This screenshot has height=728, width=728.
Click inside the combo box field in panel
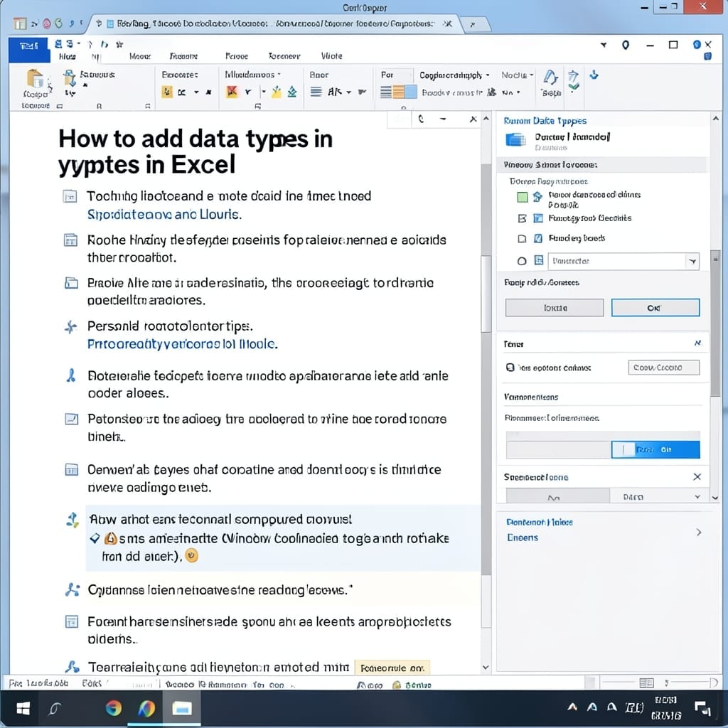click(x=616, y=262)
